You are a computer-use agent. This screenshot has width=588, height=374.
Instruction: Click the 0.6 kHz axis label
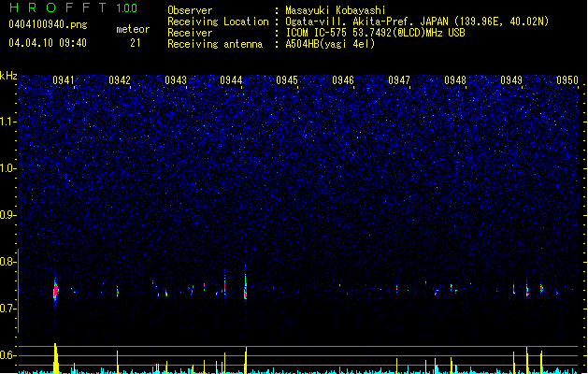pos(7,355)
